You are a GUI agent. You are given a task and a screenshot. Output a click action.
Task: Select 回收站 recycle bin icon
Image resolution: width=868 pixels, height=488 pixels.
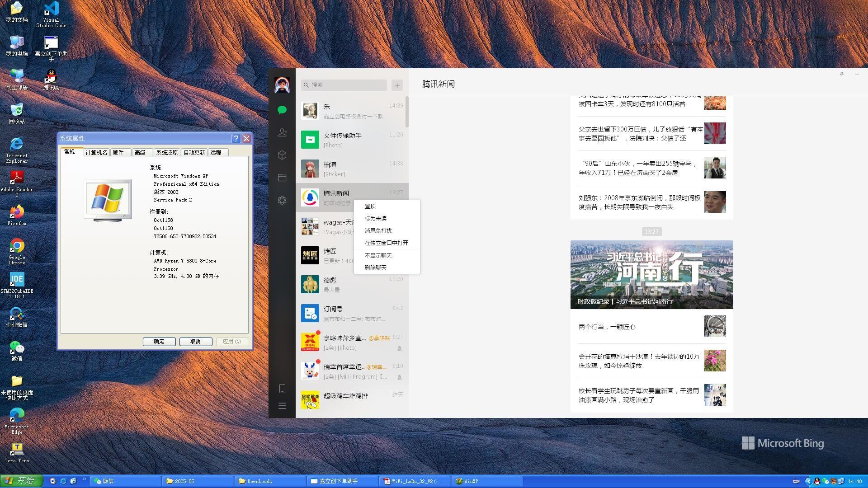point(17,113)
